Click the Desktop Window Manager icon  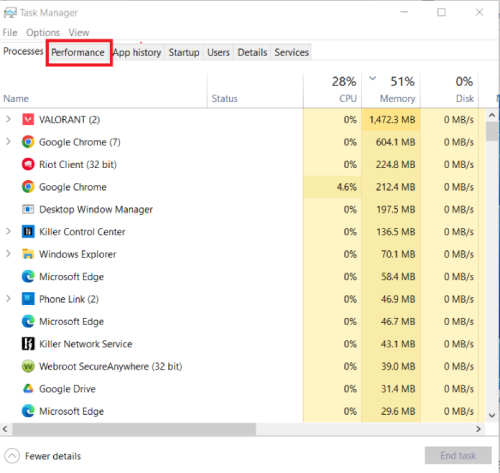click(x=28, y=209)
